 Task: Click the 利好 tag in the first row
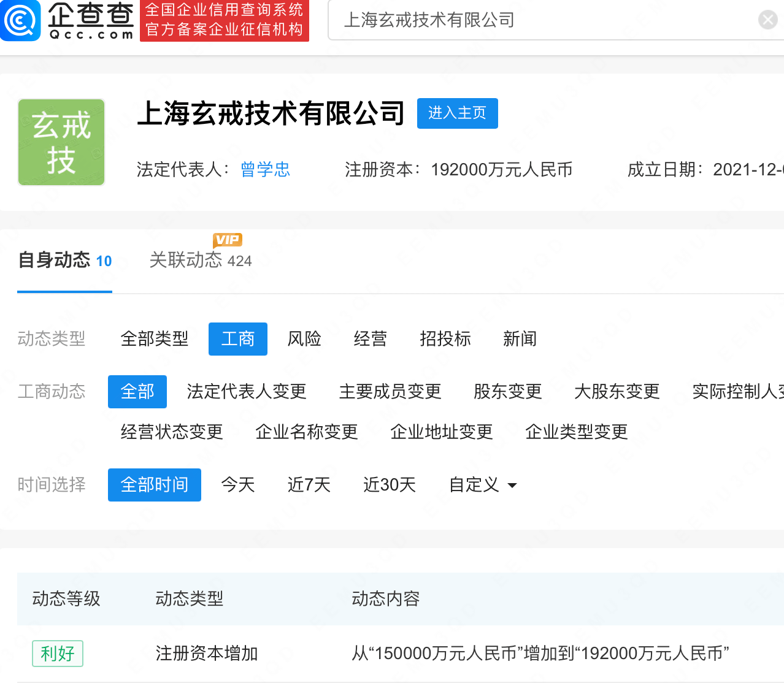[58, 654]
